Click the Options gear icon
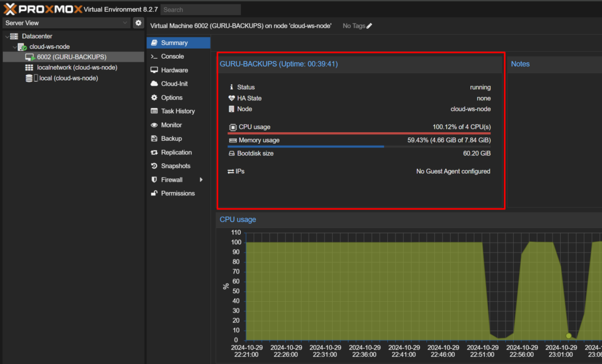The height and width of the screenshot is (364, 602). point(155,97)
